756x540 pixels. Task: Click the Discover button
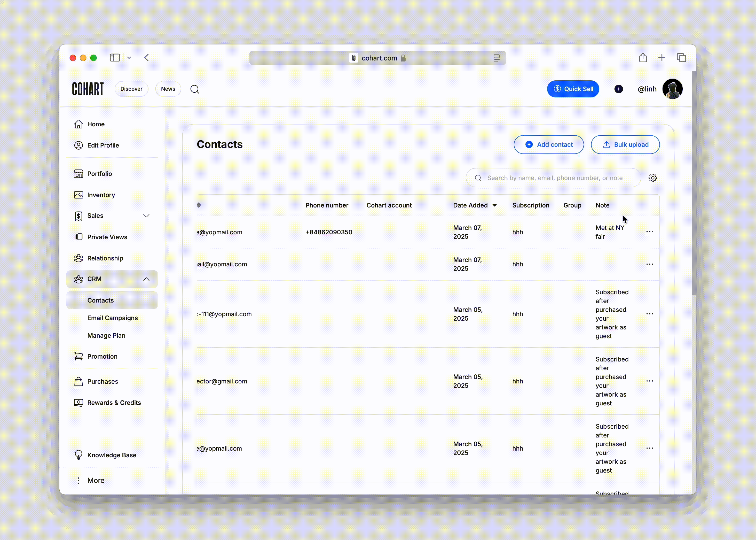click(131, 89)
